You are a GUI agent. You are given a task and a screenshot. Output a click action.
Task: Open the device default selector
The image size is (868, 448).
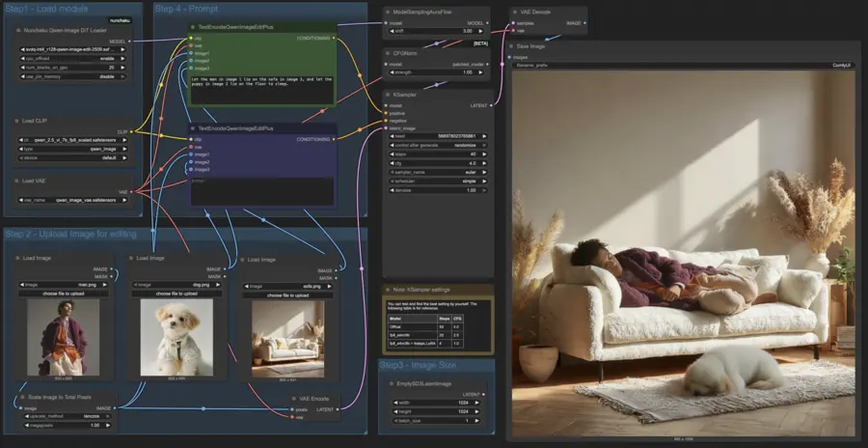click(x=73, y=157)
